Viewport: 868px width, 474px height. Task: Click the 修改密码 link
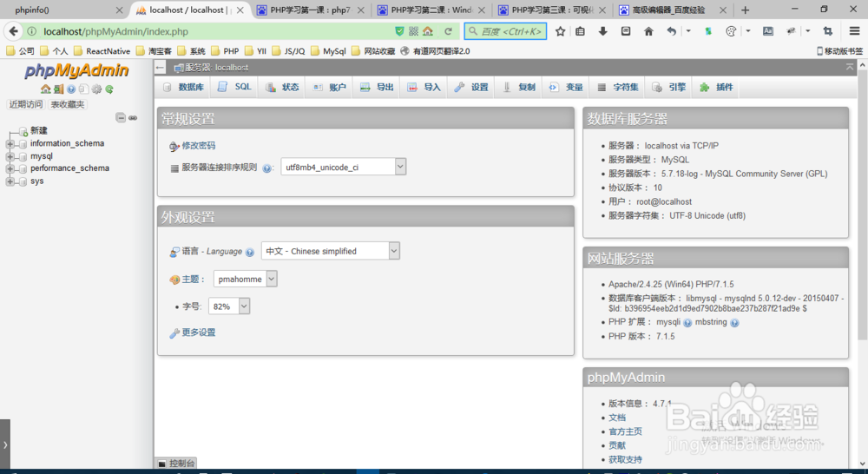pyautogui.click(x=198, y=146)
